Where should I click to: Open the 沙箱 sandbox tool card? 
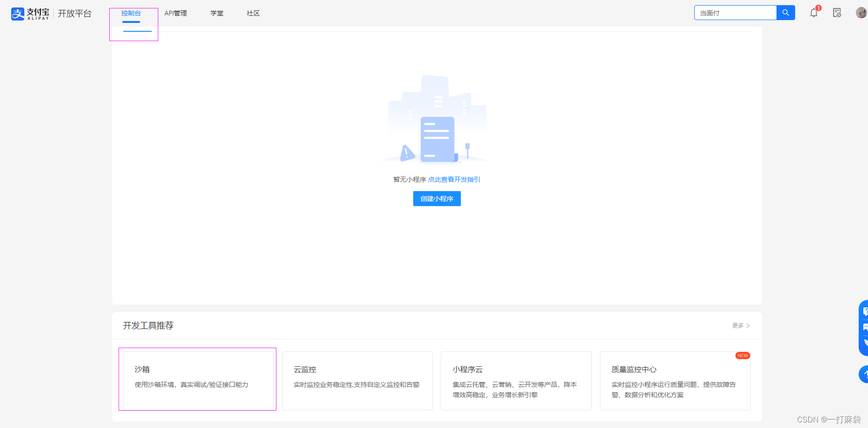(x=198, y=379)
